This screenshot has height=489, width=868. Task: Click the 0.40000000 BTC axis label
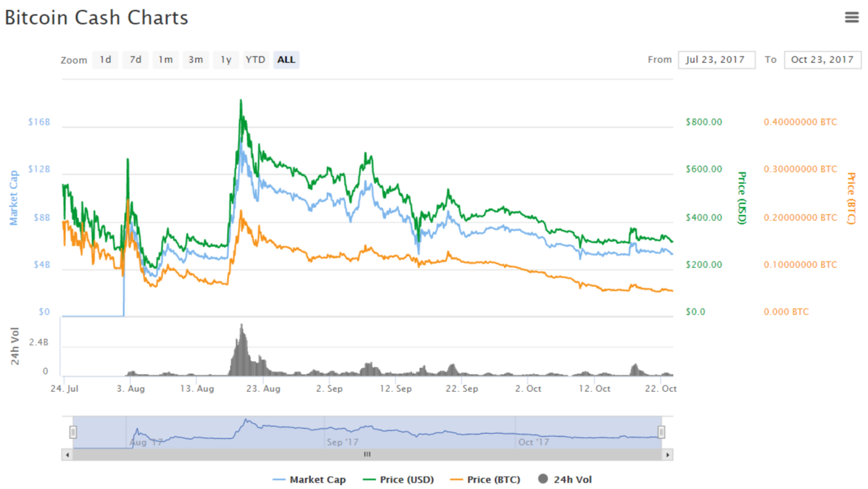(801, 122)
